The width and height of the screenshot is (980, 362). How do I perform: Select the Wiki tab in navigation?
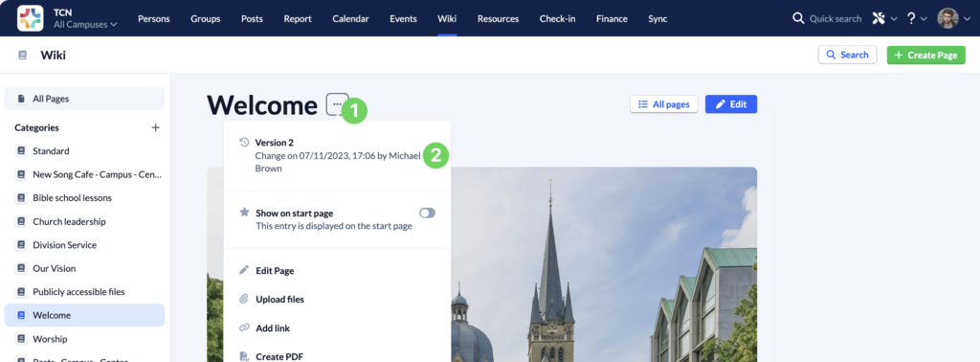click(x=447, y=19)
